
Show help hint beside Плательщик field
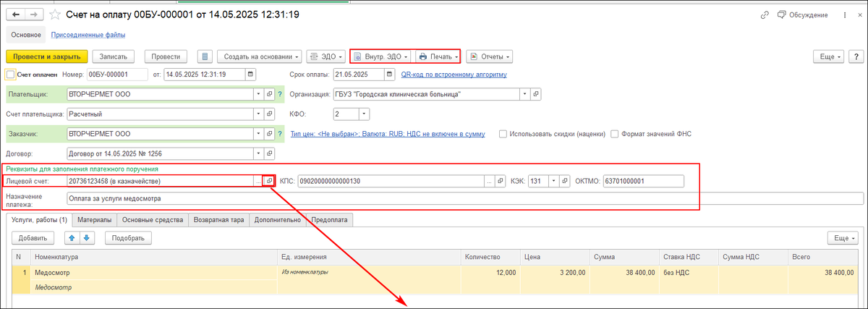pyautogui.click(x=280, y=94)
